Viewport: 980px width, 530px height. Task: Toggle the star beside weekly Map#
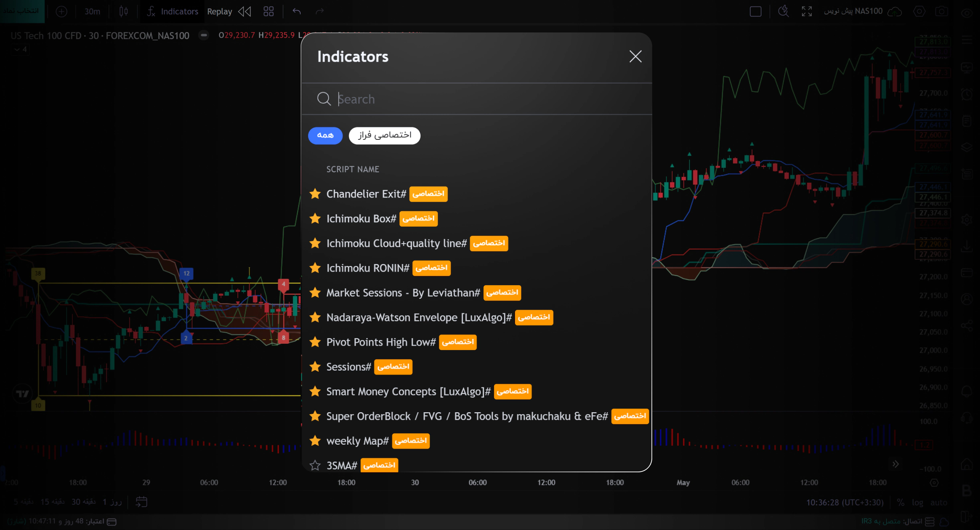(x=315, y=441)
